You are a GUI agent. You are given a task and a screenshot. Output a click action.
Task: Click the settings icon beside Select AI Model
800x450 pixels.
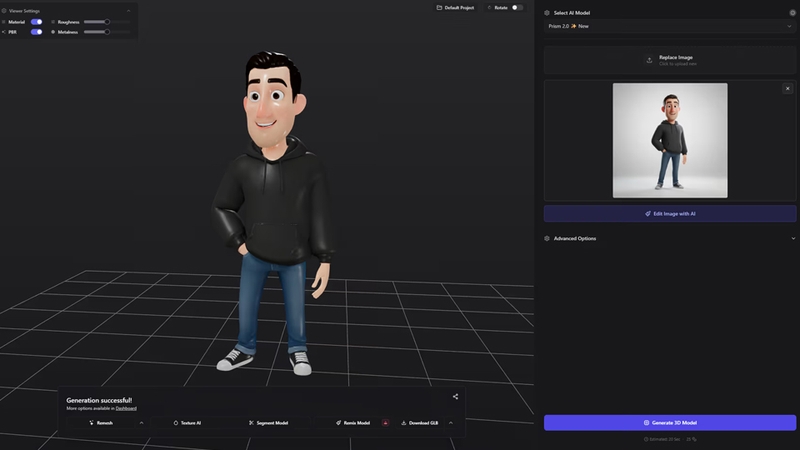click(792, 13)
